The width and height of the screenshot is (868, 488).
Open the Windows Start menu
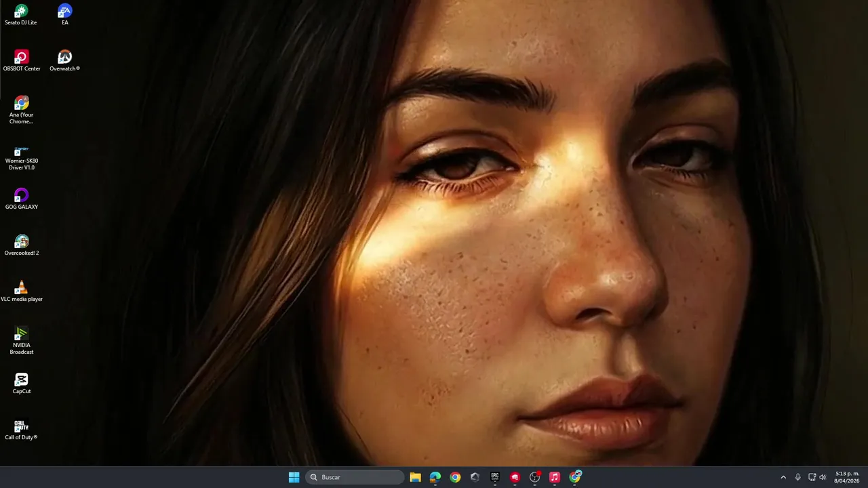[x=294, y=477]
